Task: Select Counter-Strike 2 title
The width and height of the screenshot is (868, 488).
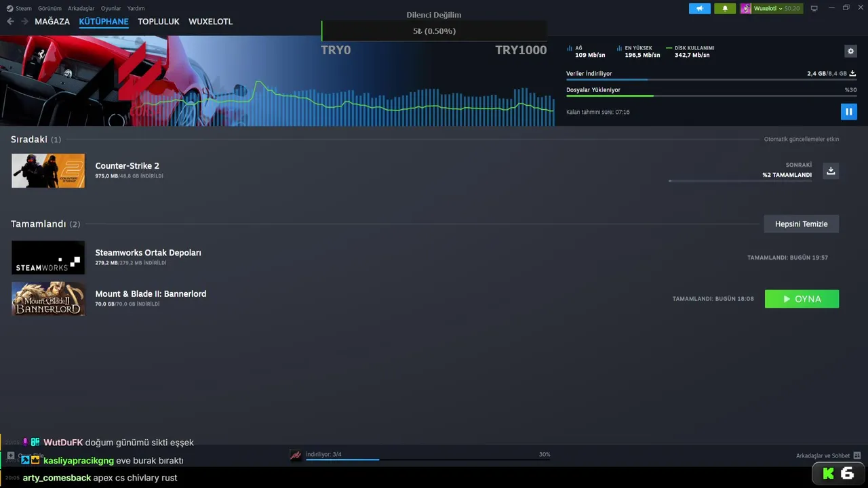Action: tap(127, 165)
